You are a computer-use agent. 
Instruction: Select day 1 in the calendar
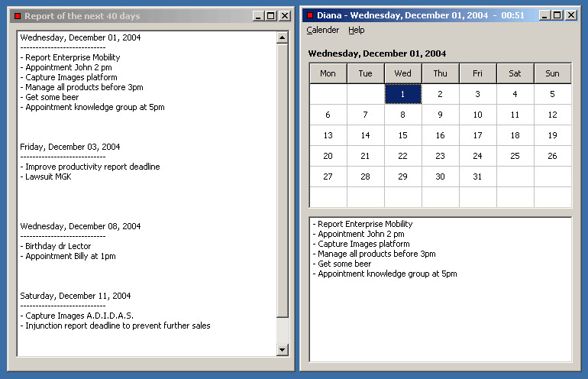(402, 94)
